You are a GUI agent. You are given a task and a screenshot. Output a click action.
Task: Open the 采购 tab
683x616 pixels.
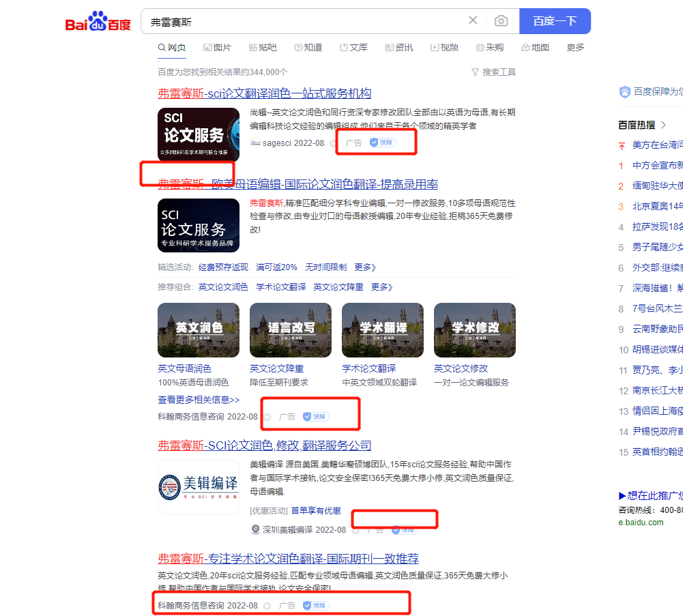pos(490,48)
